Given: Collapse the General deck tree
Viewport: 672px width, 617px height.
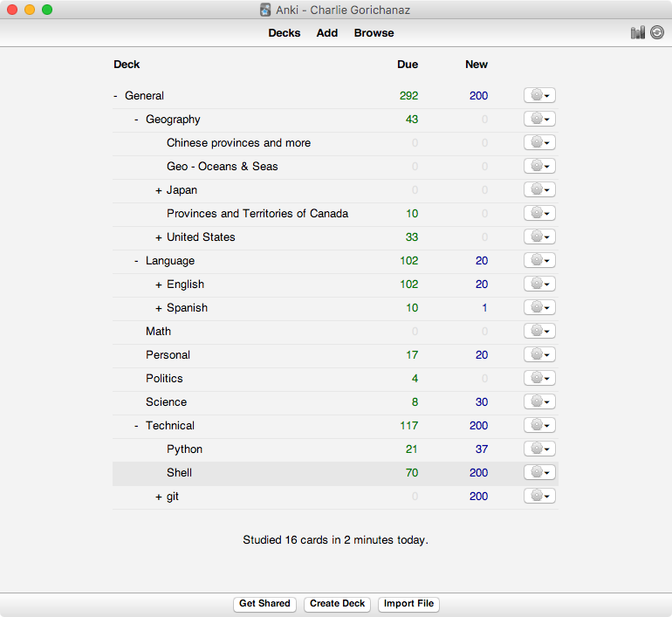Looking at the screenshot, I should (115, 96).
